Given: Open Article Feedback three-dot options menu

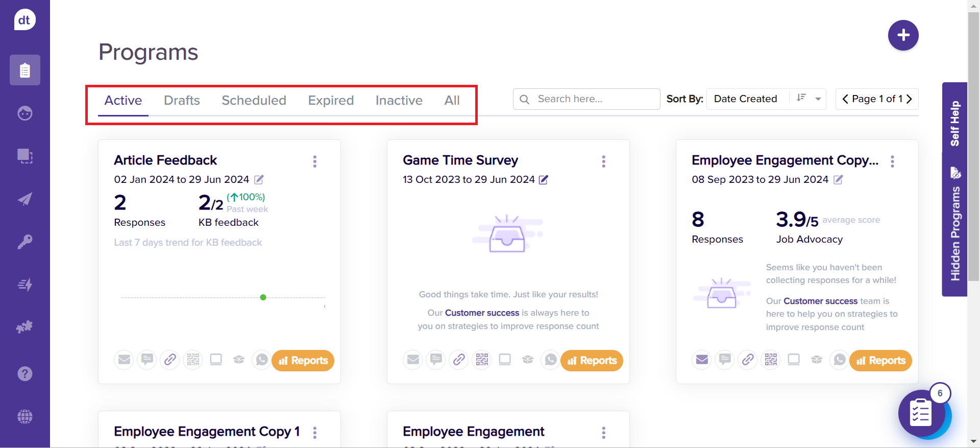Looking at the screenshot, I should (x=314, y=161).
